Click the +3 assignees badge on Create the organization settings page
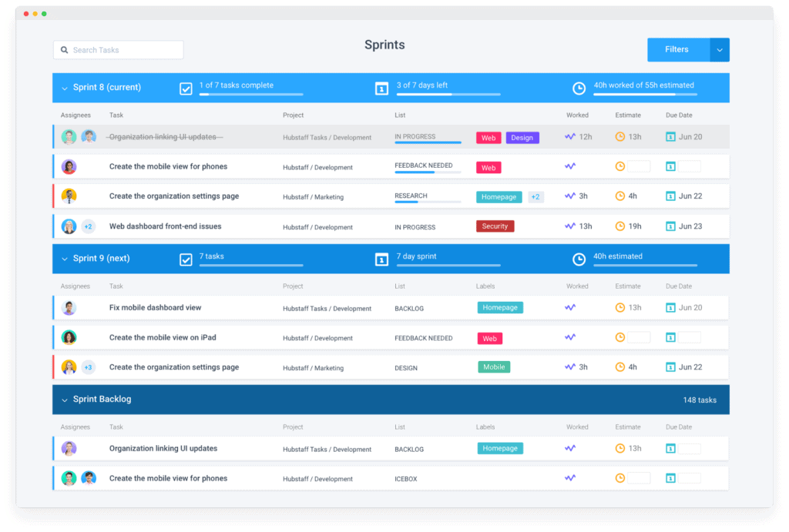The image size is (789, 532). click(x=87, y=367)
